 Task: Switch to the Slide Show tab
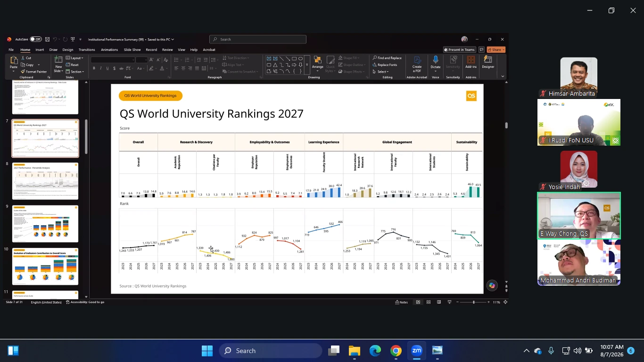pyautogui.click(x=132, y=49)
